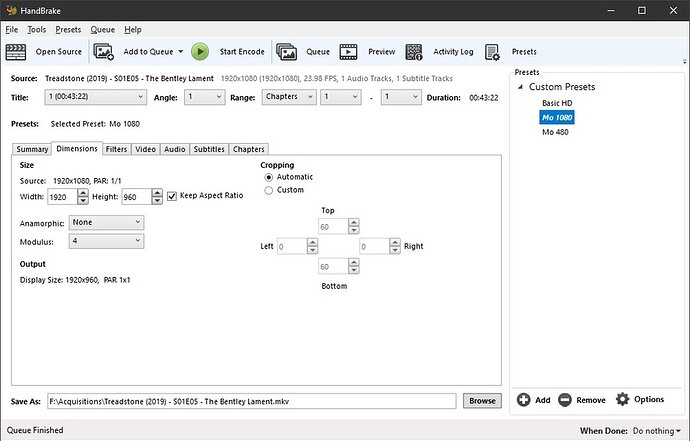Decrease Height with stepper down arrow
The width and height of the screenshot is (690, 441).
coord(157,201)
